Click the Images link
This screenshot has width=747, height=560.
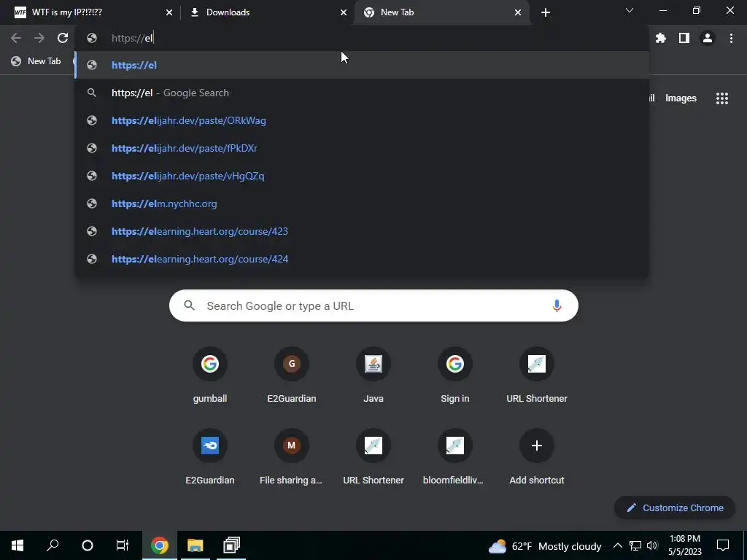point(681,98)
